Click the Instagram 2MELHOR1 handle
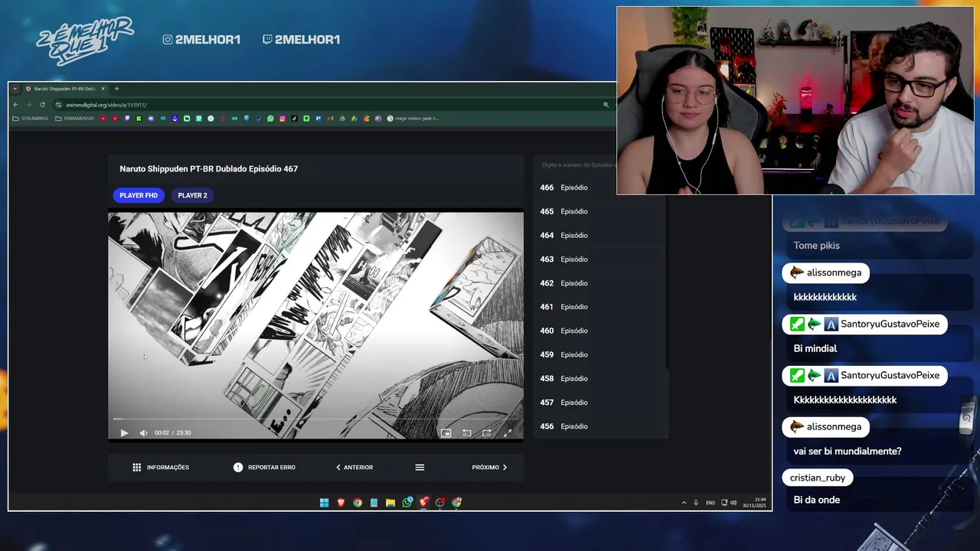Screen dimensions: 980x551 [201, 39]
